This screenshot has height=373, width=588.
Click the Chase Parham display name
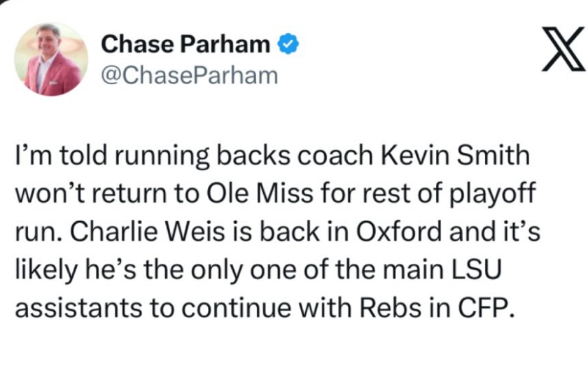(185, 45)
